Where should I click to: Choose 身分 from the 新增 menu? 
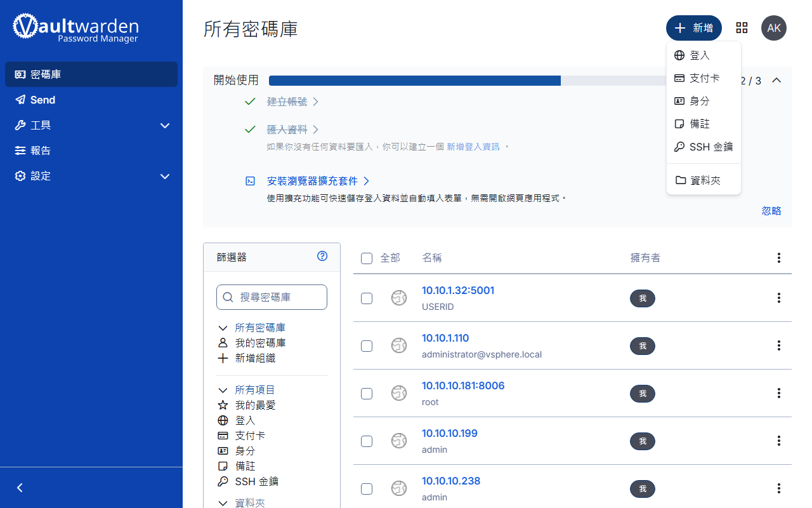704,101
